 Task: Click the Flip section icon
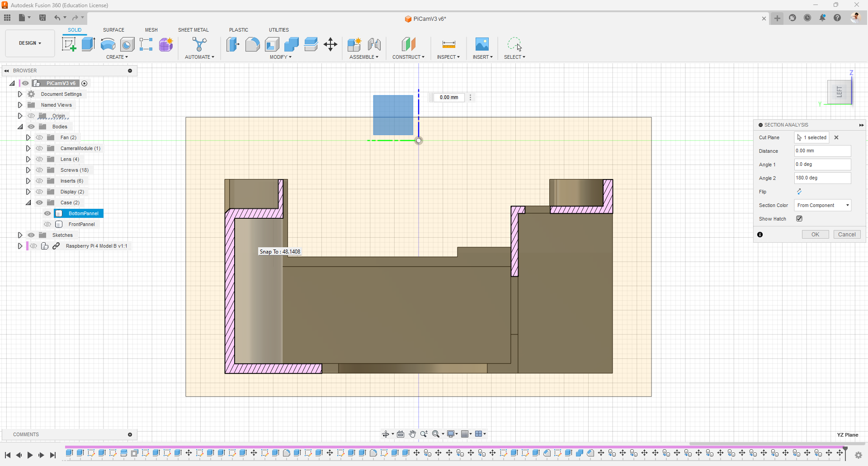pyautogui.click(x=799, y=192)
